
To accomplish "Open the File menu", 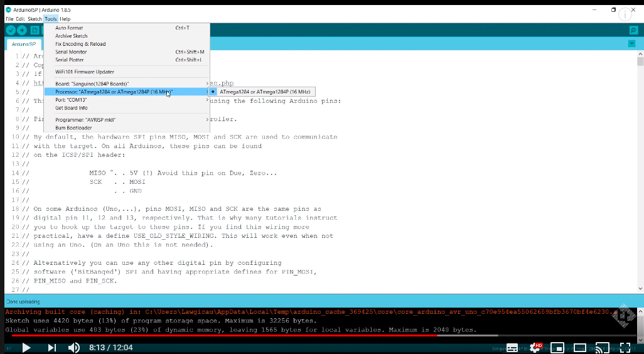I will tap(9, 19).
